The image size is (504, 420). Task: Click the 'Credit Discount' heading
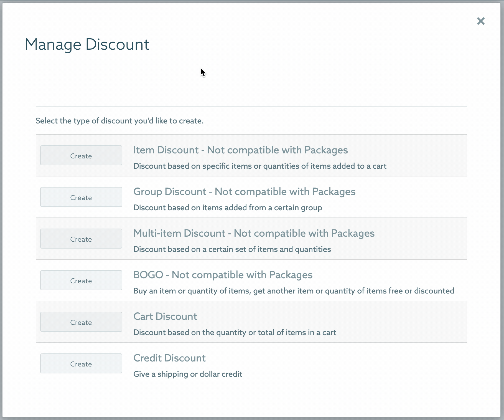[169, 358]
